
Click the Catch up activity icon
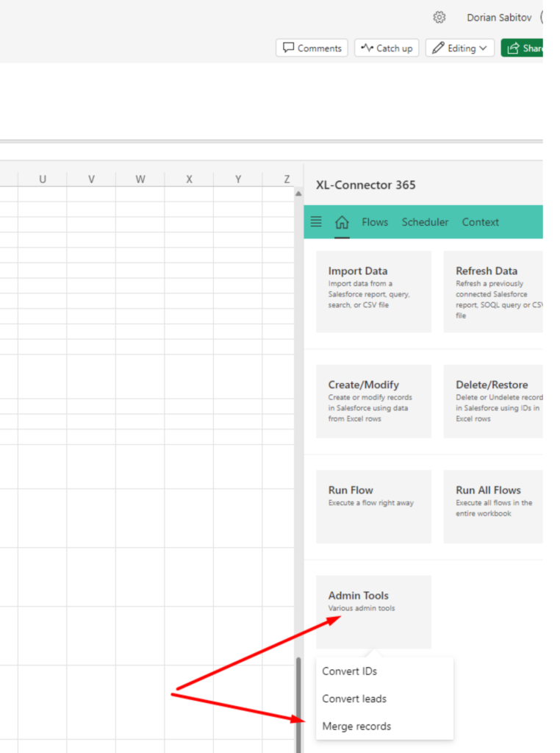pyautogui.click(x=367, y=48)
